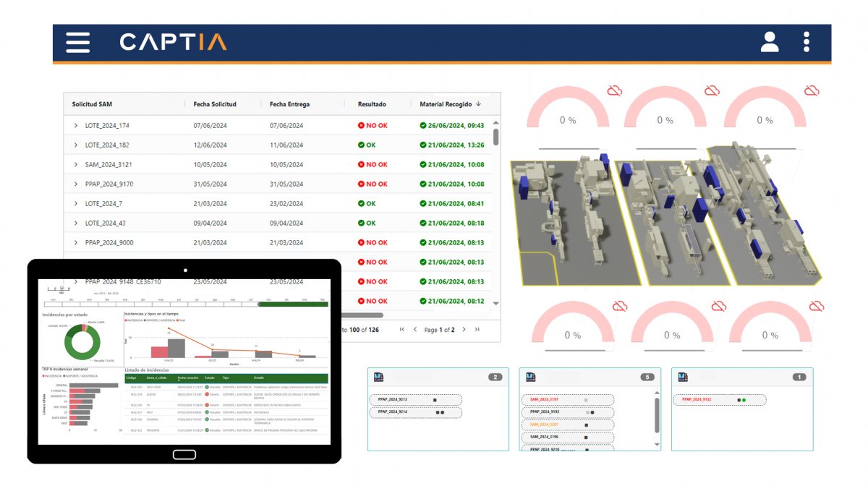Open the orange SAM_2024_3207 request chip

[x=567, y=425]
